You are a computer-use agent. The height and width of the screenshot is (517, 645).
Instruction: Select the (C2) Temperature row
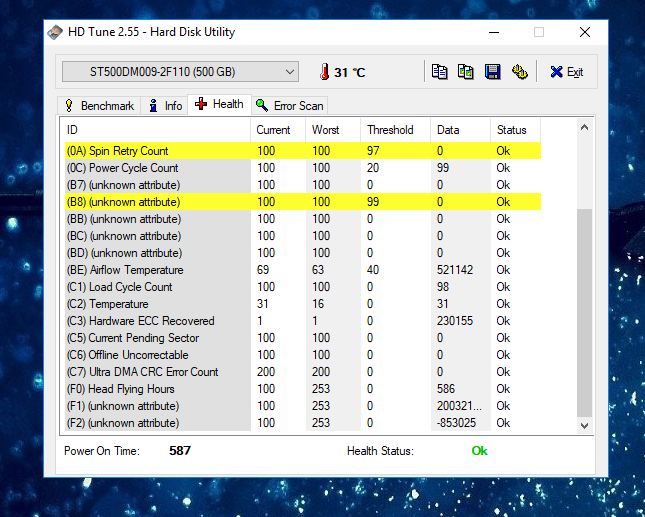pyautogui.click(x=303, y=304)
